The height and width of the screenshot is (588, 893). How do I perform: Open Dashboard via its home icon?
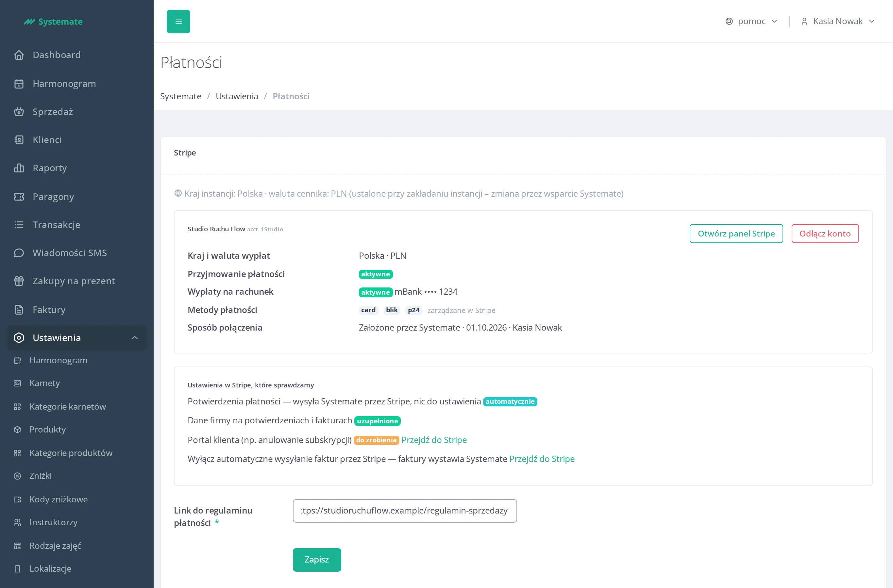19,55
